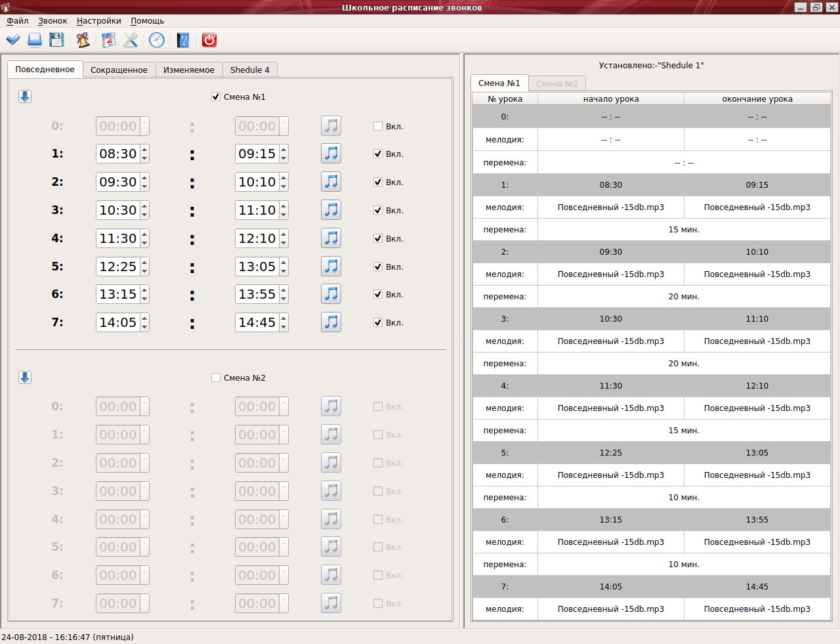Click the floppy disk save icon
The image size is (840, 644).
click(56, 40)
